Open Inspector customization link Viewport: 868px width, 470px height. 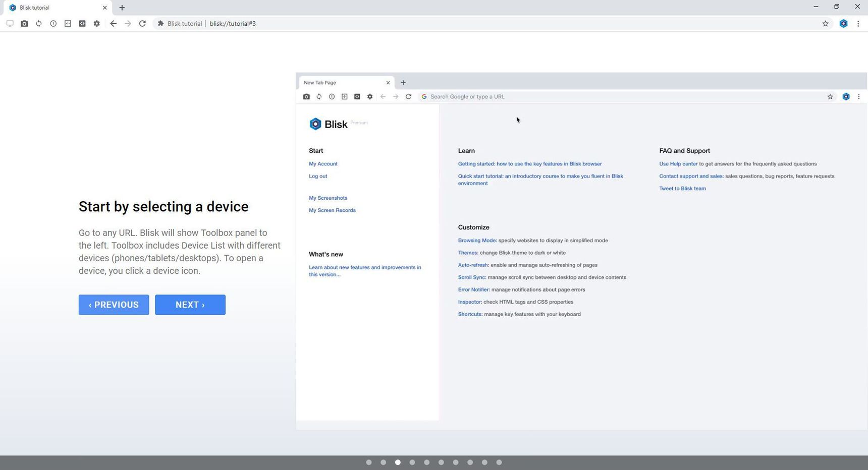[x=470, y=302]
